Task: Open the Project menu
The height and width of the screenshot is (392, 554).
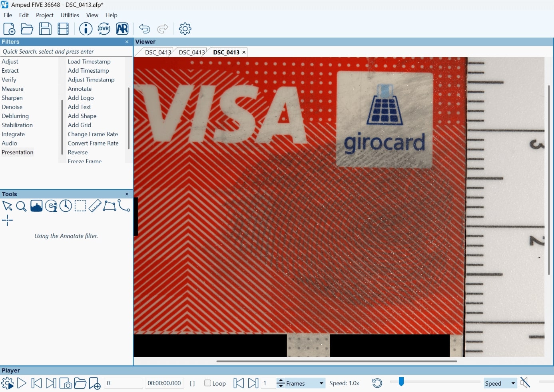Action: pyautogui.click(x=45, y=15)
